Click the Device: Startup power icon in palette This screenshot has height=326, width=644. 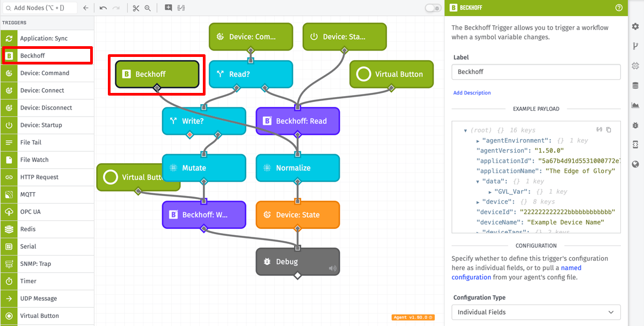(x=9, y=125)
